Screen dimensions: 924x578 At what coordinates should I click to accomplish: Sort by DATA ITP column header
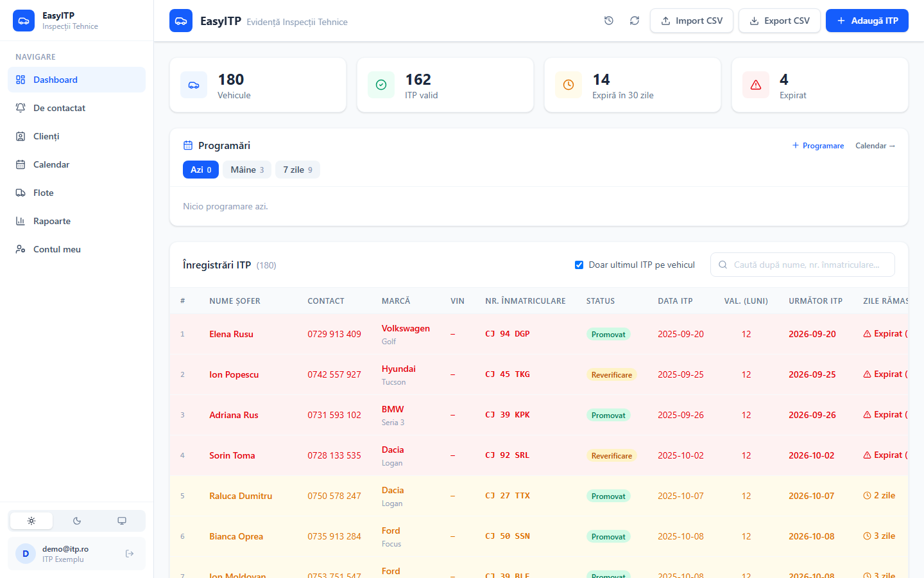[675, 301]
